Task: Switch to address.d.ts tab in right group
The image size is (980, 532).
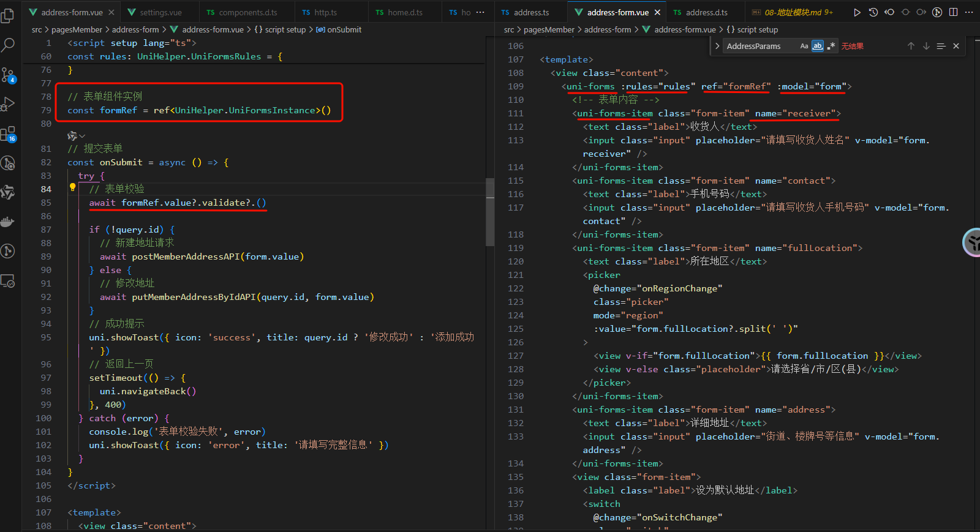Action: pos(706,12)
